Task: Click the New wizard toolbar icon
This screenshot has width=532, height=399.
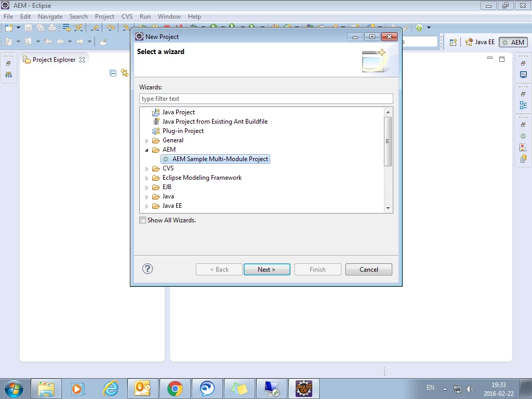Action: click(9, 28)
